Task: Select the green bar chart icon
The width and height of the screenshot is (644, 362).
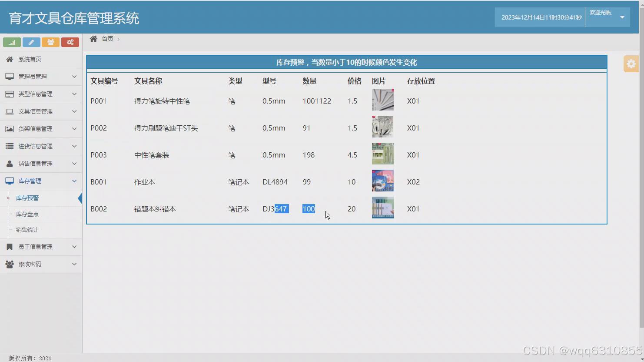Action: pos(11,42)
